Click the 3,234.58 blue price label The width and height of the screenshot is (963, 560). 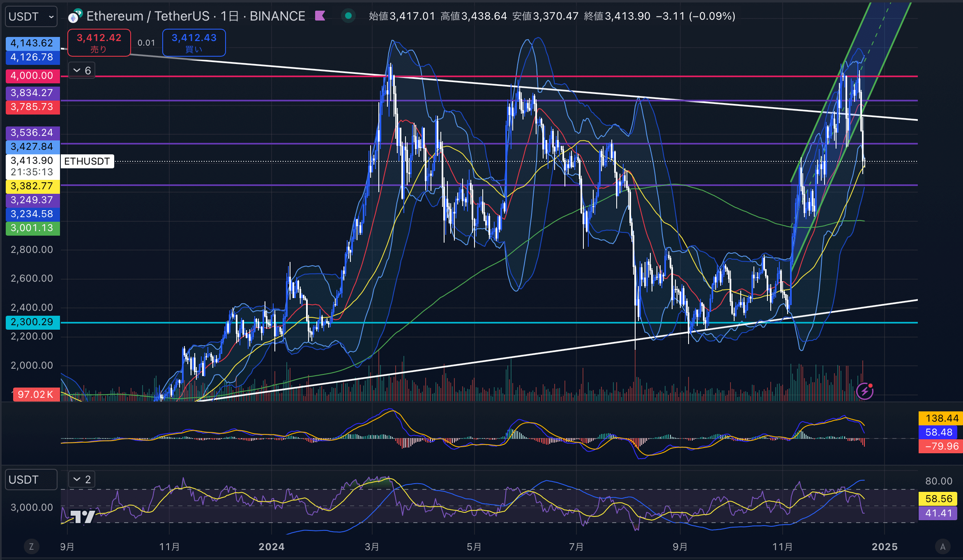click(x=32, y=214)
